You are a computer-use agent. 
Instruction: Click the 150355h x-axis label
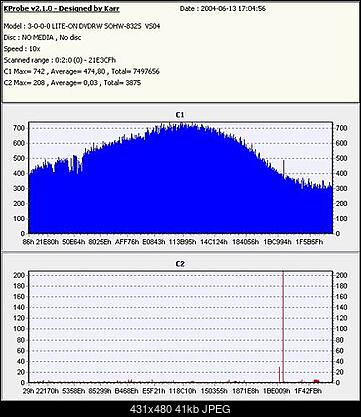pos(214,391)
